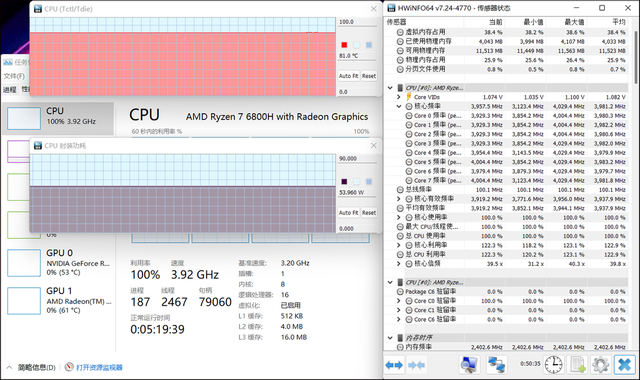Click the expand columns double-arrow icon
Viewport: 640px width, 380px height.
(394, 365)
